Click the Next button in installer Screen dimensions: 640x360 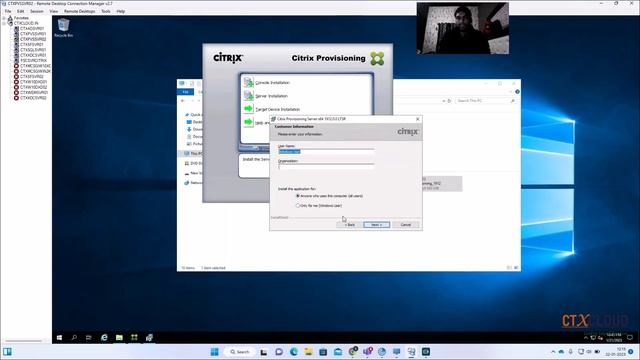click(x=376, y=225)
